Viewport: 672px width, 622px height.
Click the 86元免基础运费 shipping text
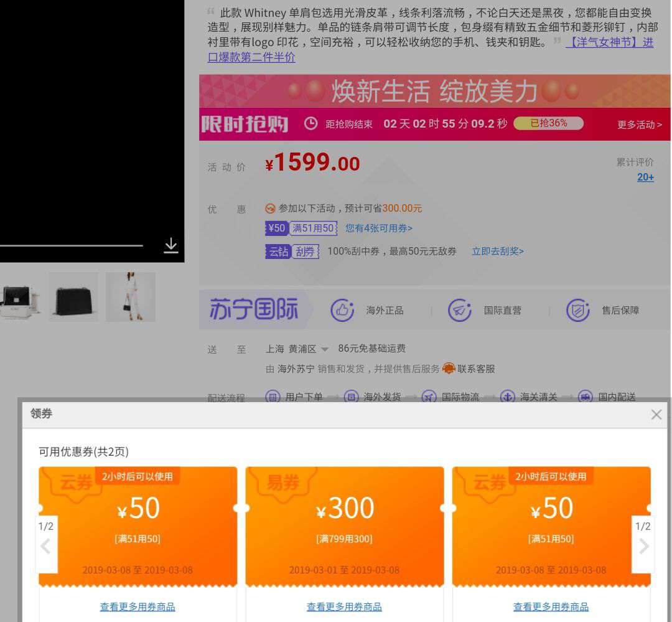point(372,348)
